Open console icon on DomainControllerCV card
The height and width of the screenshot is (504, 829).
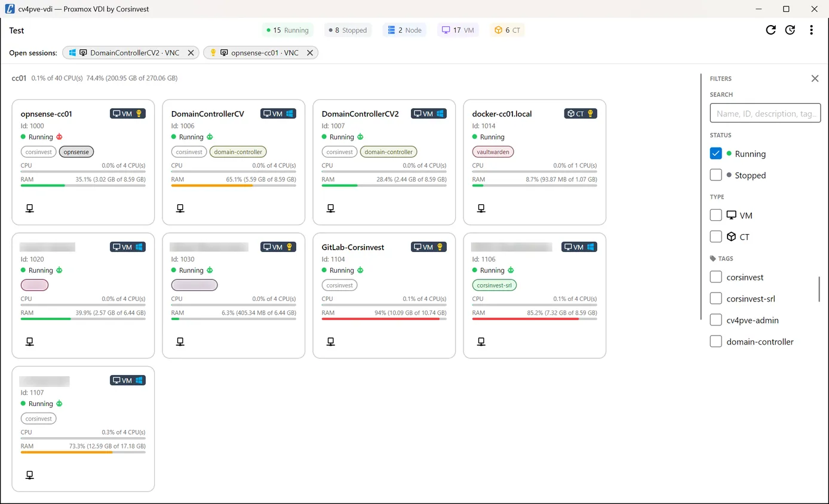(180, 208)
